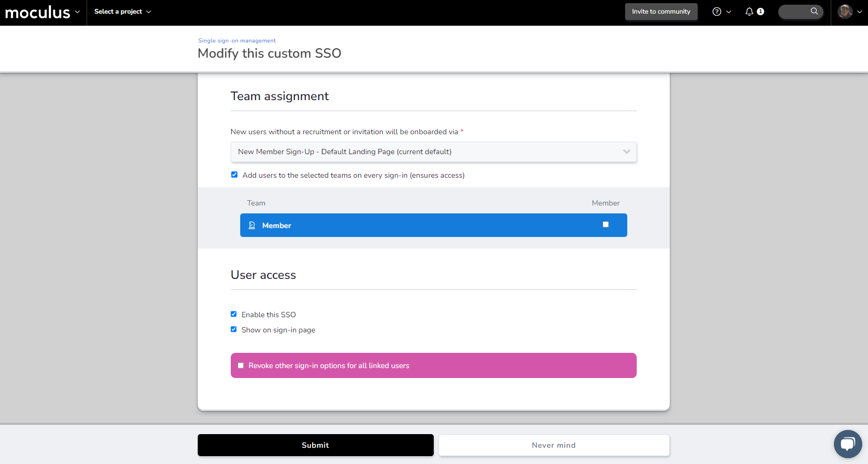Click the notification count badge
The image size is (868, 464).
(760, 12)
